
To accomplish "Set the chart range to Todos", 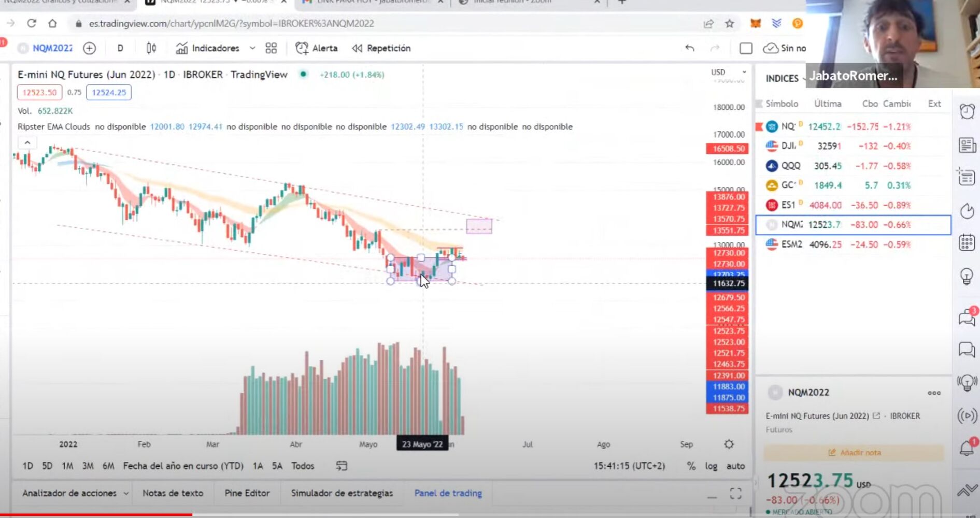I will (x=303, y=466).
